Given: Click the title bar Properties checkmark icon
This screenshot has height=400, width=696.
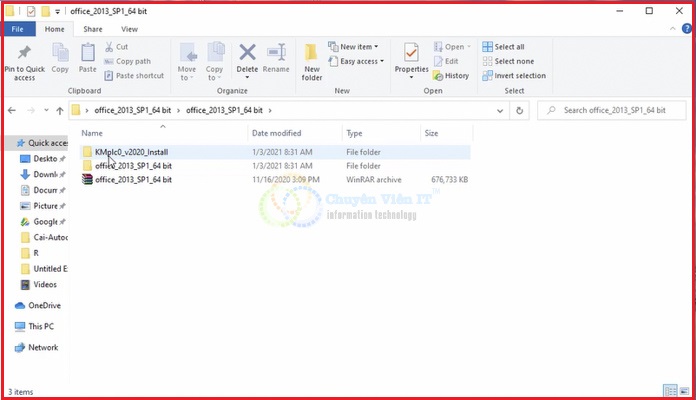Looking at the screenshot, I should (x=31, y=11).
